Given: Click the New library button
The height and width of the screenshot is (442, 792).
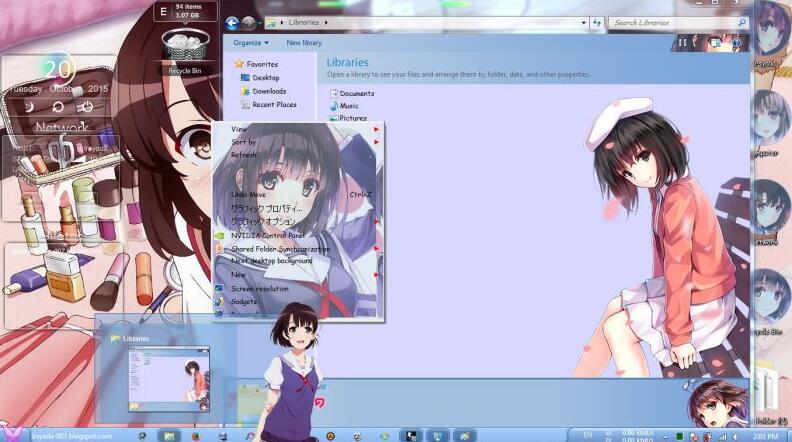Looking at the screenshot, I should [304, 43].
